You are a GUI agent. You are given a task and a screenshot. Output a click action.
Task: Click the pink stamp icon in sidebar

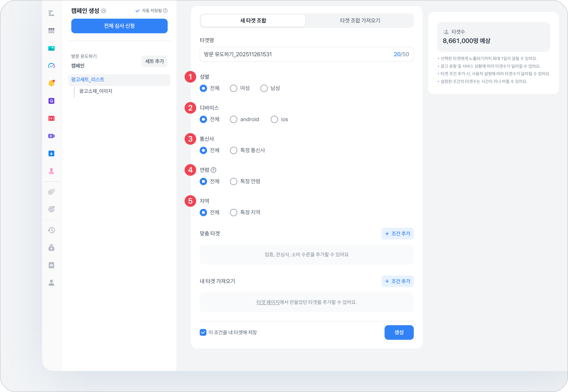tap(52, 171)
